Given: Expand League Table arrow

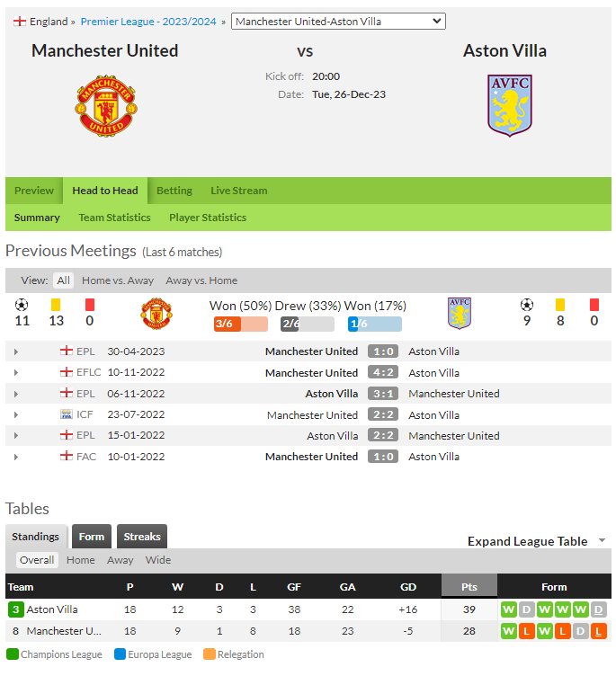Looking at the screenshot, I should 603,540.
